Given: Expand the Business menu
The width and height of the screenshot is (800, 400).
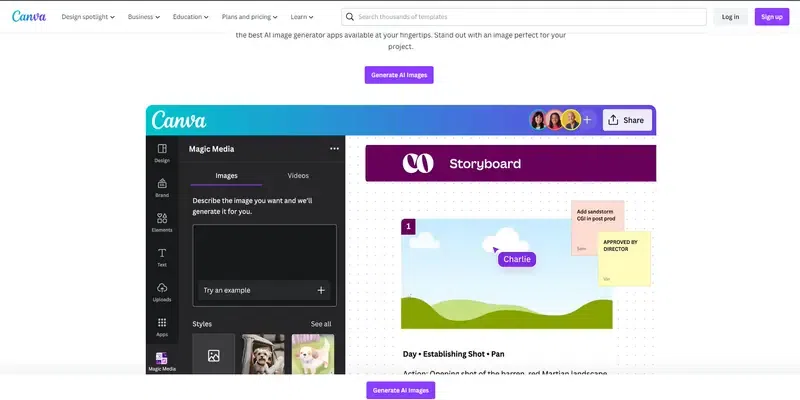Looking at the screenshot, I should (144, 17).
